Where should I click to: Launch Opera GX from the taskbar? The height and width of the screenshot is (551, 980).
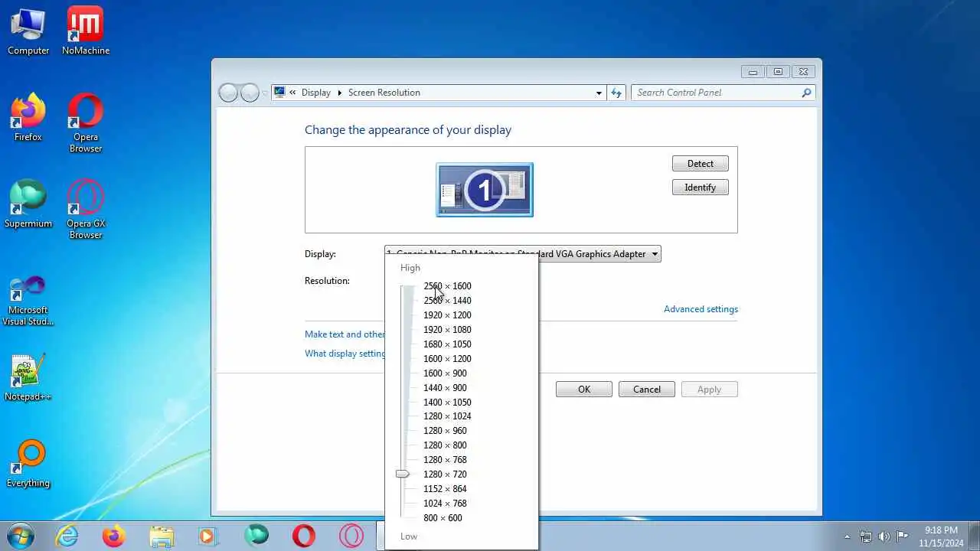point(351,536)
